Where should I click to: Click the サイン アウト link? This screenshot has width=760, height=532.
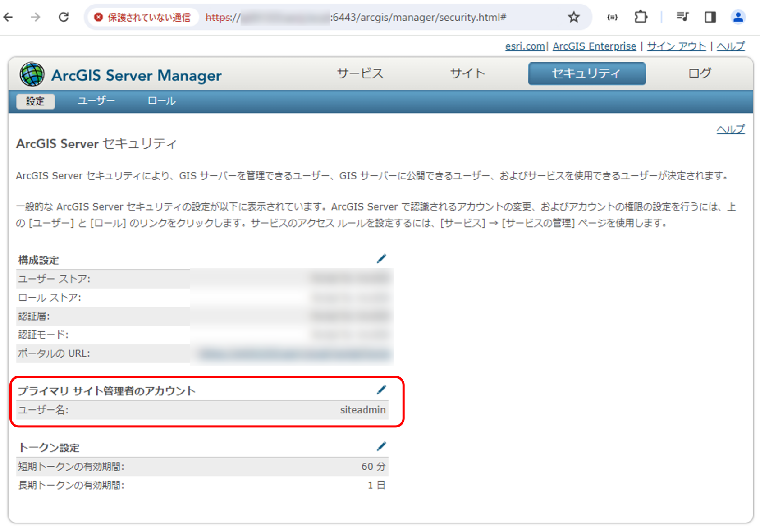(x=676, y=46)
